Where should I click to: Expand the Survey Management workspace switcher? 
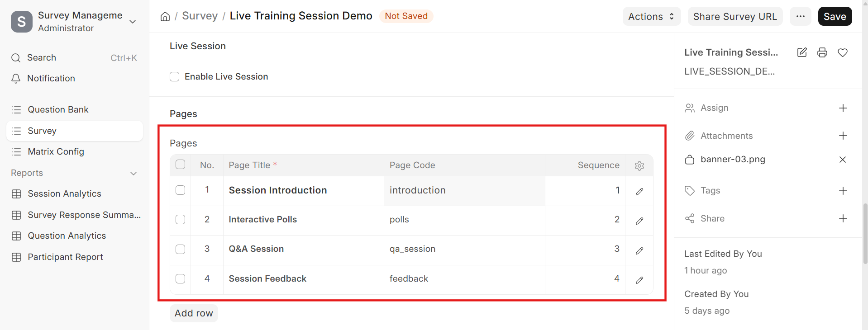pos(133,22)
